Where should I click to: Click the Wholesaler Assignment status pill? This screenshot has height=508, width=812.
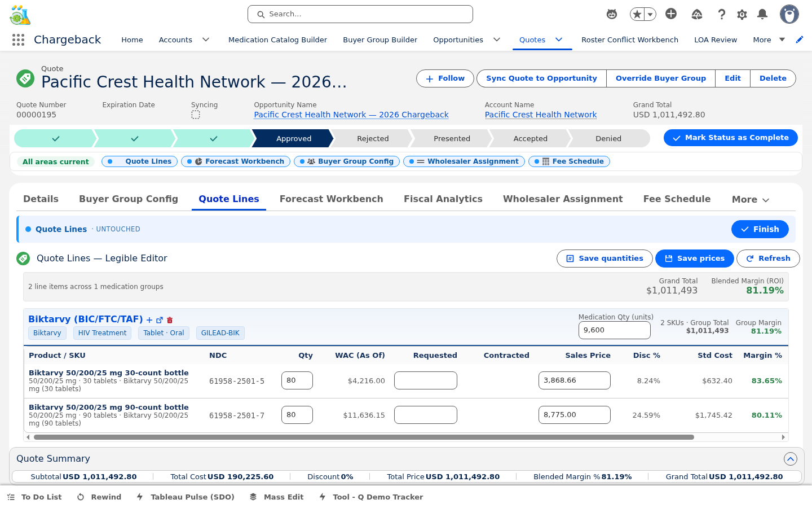click(464, 161)
